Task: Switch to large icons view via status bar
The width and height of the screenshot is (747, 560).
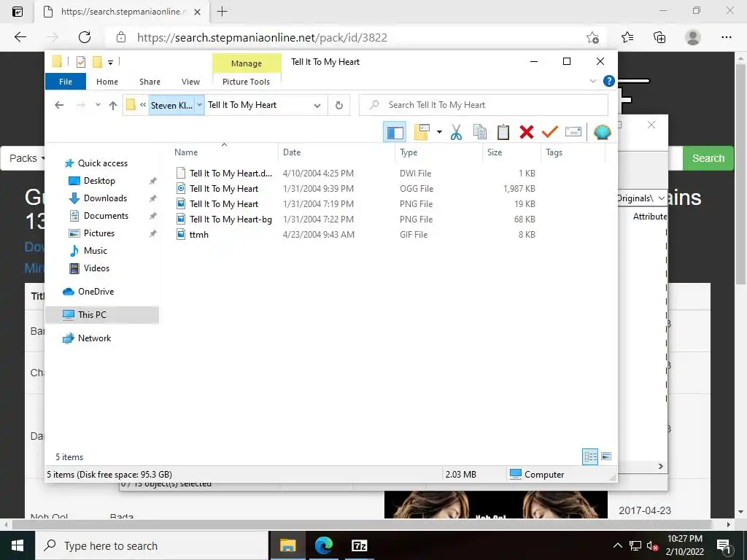Action: click(x=606, y=456)
